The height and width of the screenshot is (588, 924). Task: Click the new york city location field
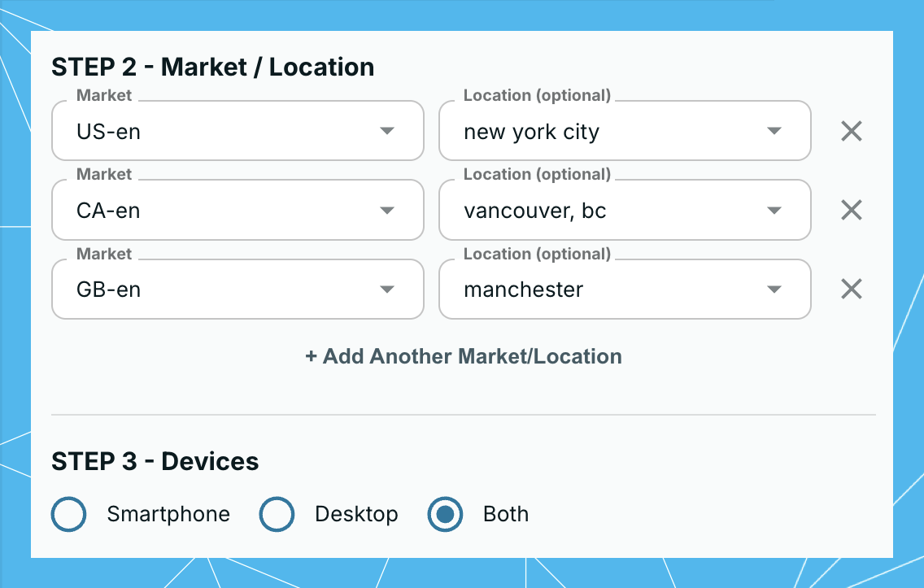click(x=625, y=131)
